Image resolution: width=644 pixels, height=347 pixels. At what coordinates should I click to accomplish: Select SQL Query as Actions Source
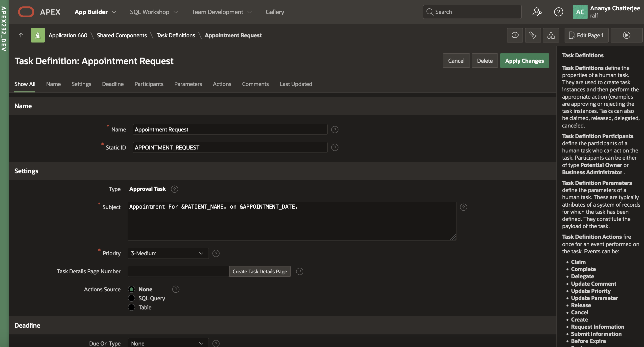click(x=132, y=298)
